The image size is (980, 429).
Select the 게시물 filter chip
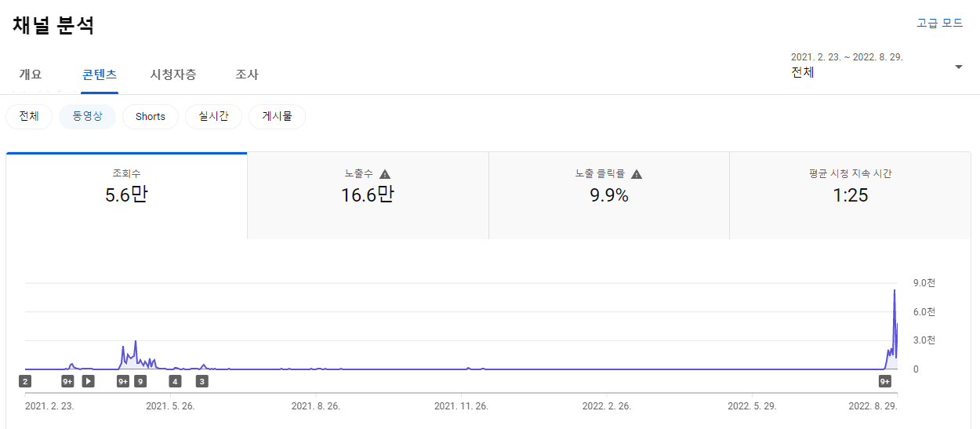[277, 116]
